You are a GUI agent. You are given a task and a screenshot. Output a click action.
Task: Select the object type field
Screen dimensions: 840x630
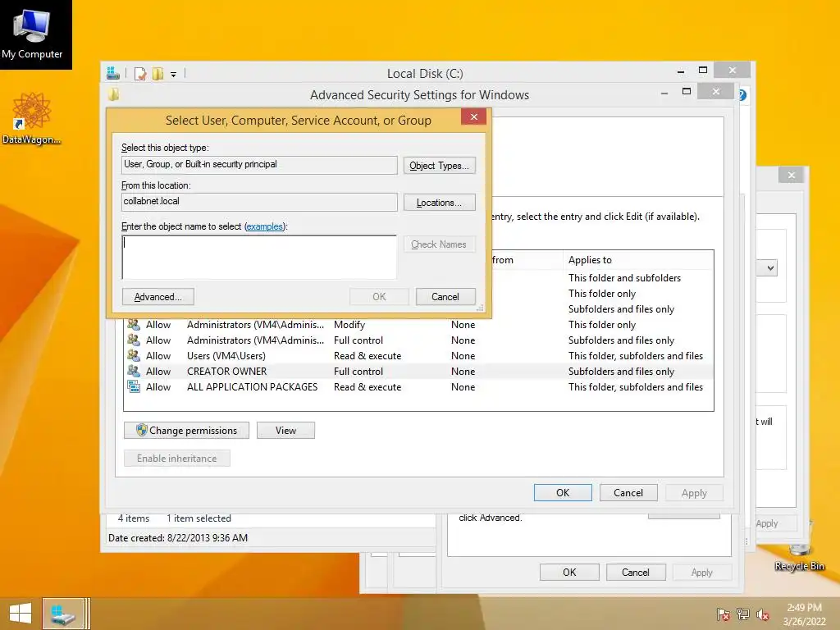[259, 164]
